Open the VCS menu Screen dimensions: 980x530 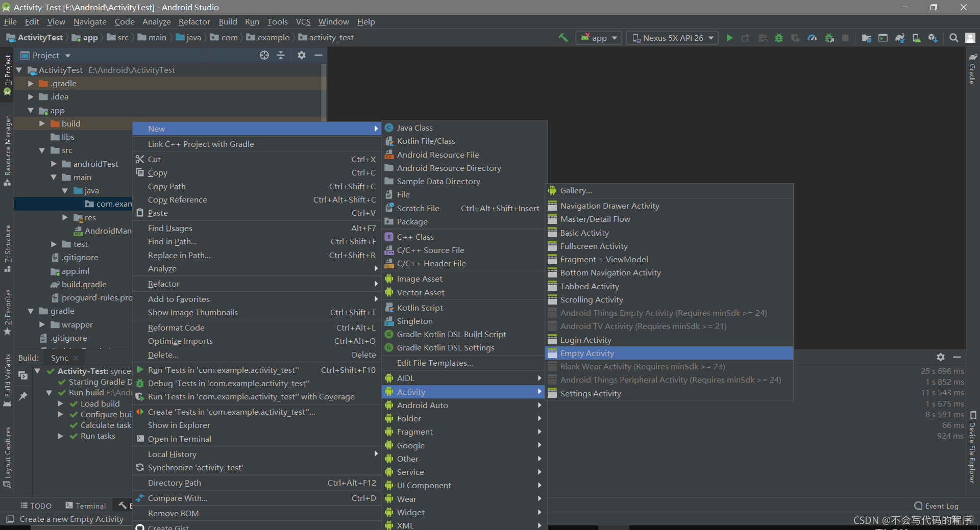click(303, 21)
